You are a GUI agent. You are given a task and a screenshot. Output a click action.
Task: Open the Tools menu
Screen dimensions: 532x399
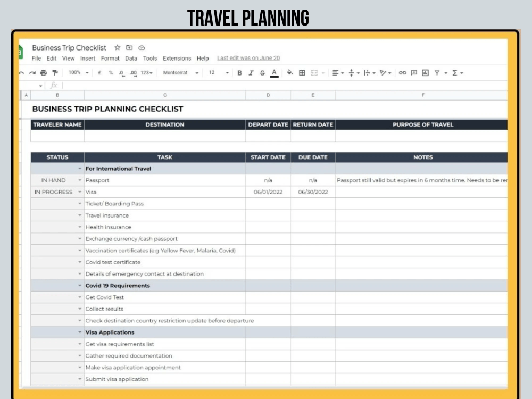tap(150, 59)
